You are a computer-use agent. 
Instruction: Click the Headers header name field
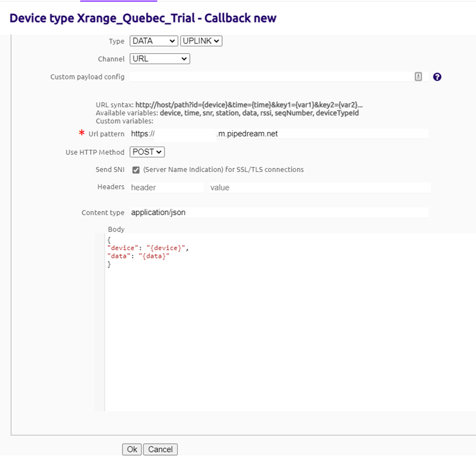(x=166, y=188)
